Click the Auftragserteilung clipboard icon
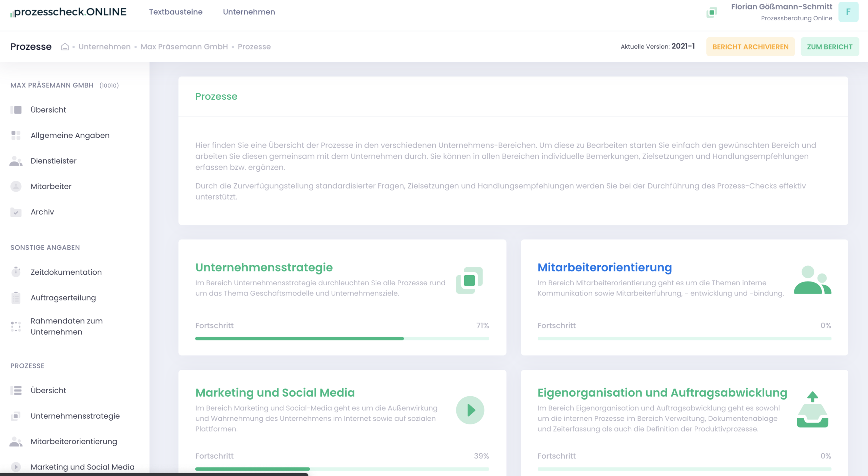The width and height of the screenshot is (868, 476). click(16, 298)
